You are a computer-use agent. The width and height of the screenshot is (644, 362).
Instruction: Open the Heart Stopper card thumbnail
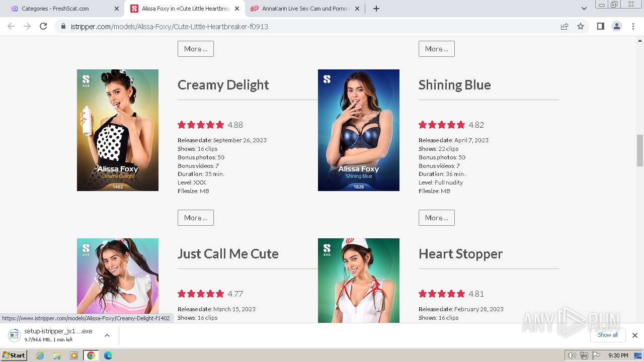[x=359, y=281]
